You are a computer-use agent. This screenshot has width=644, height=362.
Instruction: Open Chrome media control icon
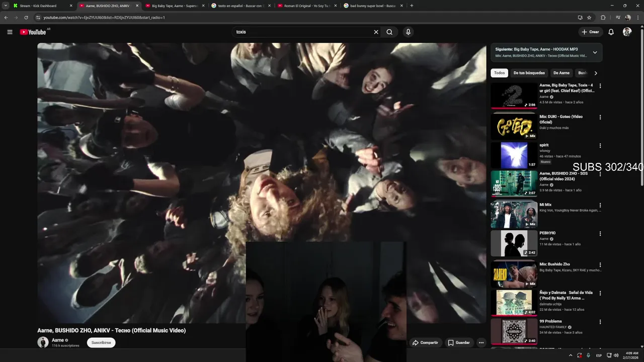tap(618, 17)
